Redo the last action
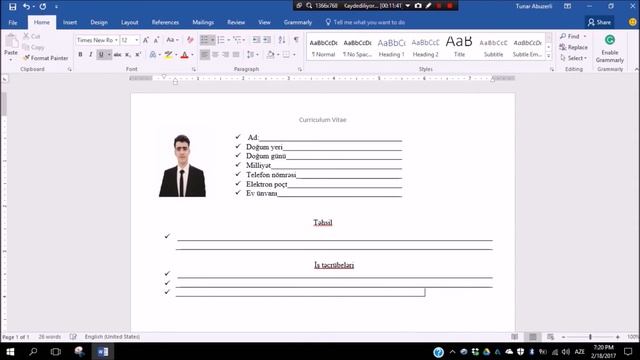This screenshot has height=360, width=640. [43, 7]
